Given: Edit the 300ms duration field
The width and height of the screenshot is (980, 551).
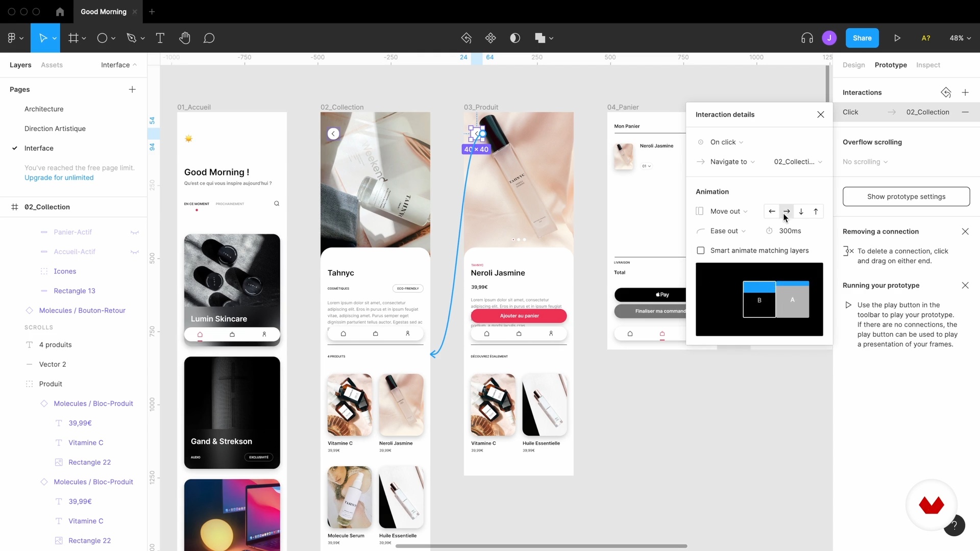Looking at the screenshot, I should (790, 231).
